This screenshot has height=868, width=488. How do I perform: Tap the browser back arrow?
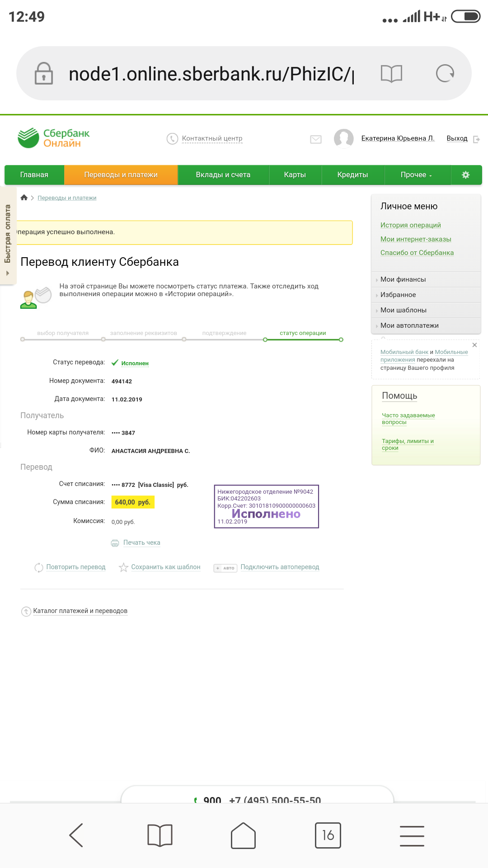click(x=76, y=835)
